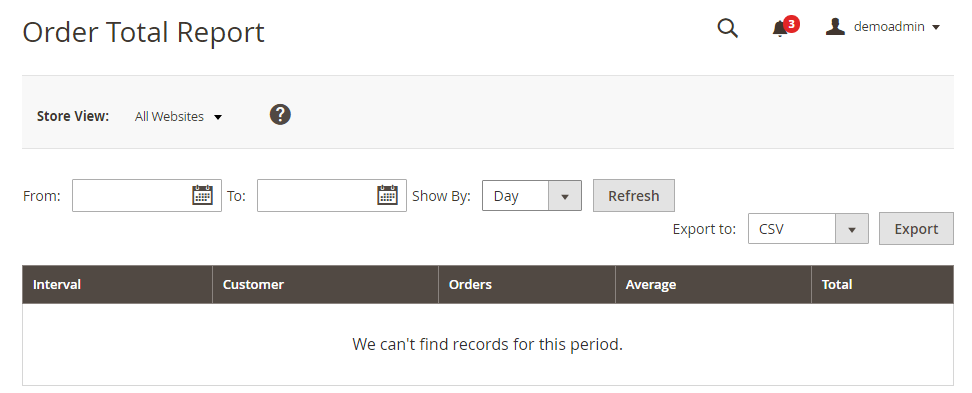Open the Export to CSV dropdown
This screenshot has height=393, width=972.
808,229
